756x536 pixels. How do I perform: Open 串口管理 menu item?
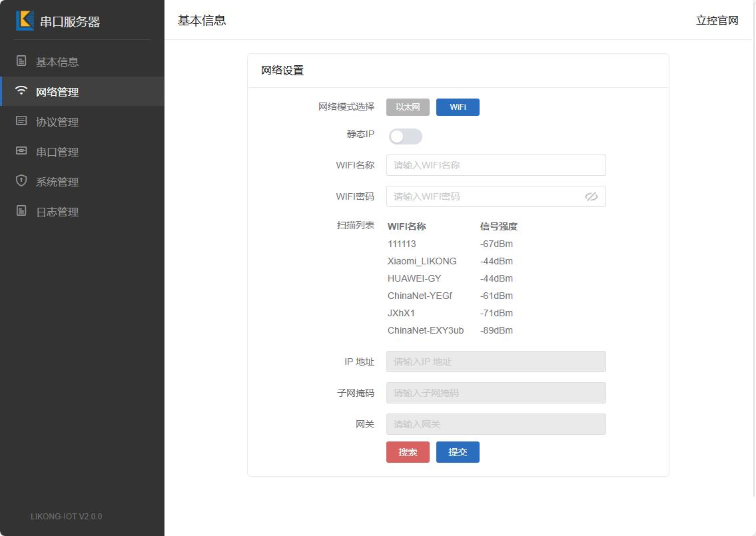pyautogui.click(x=83, y=152)
